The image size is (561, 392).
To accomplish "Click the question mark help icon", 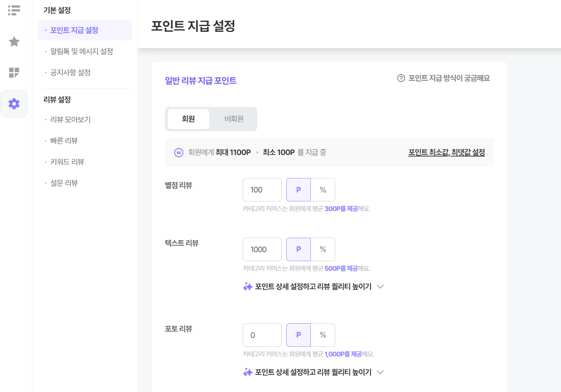I will click(x=401, y=78).
